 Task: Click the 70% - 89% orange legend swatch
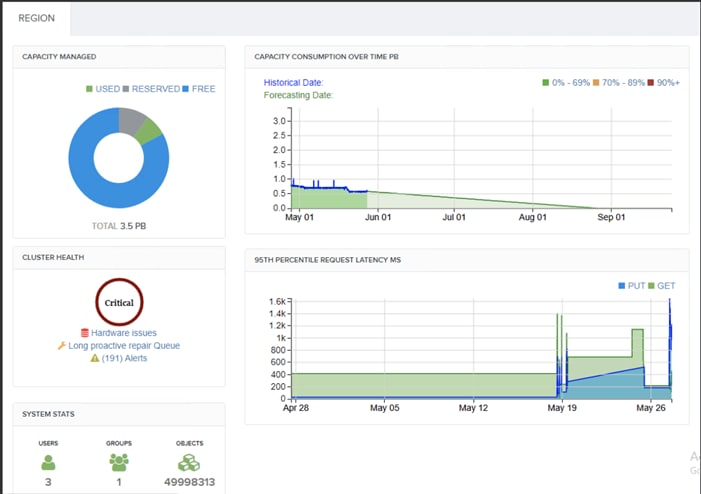click(596, 83)
